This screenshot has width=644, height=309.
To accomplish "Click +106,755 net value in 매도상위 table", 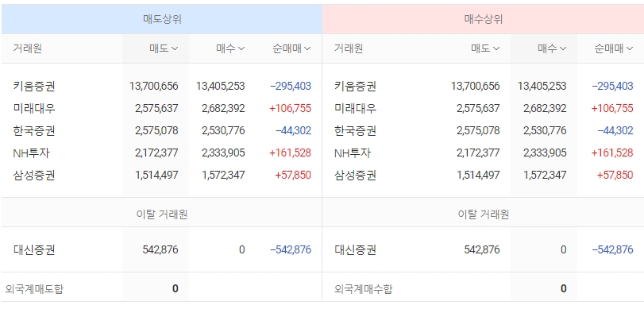I will 291,109.
